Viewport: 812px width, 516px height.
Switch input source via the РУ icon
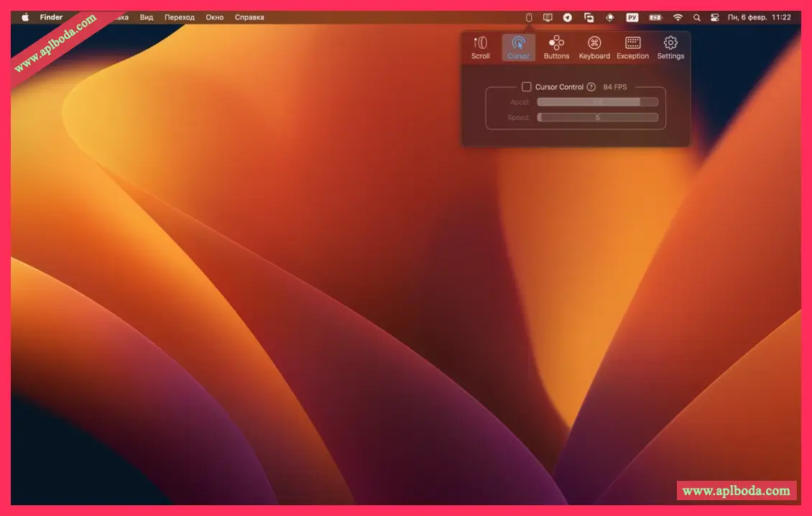[x=632, y=17]
